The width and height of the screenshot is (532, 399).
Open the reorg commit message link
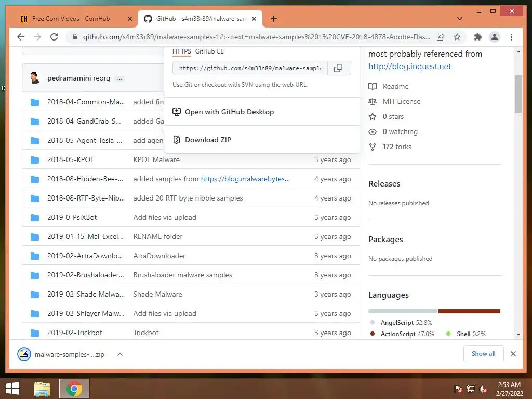coord(102,78)
